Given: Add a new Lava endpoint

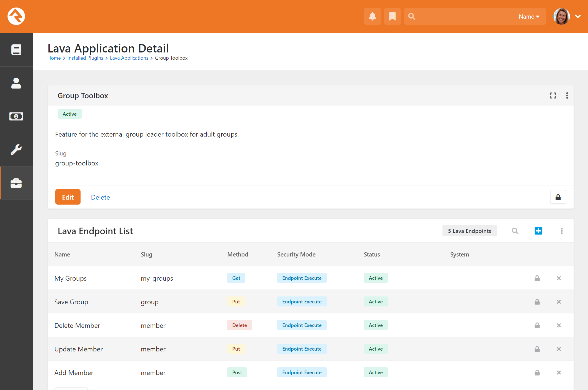Looking at the screenshot, I should (538, 231).
